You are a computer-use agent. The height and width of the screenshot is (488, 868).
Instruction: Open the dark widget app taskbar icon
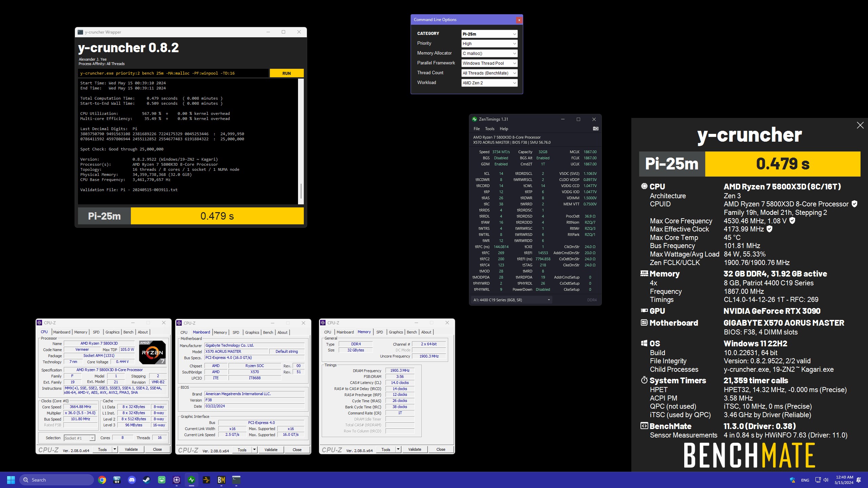coord(117,480)
